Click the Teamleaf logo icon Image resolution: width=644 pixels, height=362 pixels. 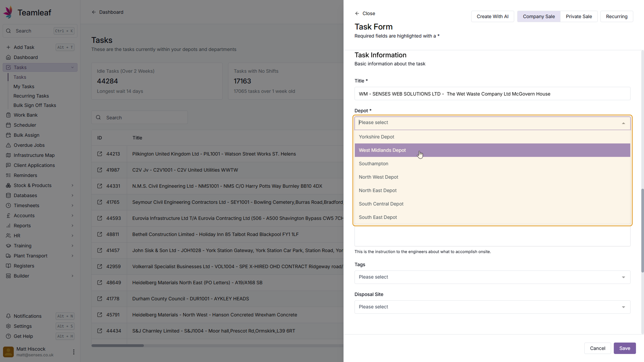(8, 12)
